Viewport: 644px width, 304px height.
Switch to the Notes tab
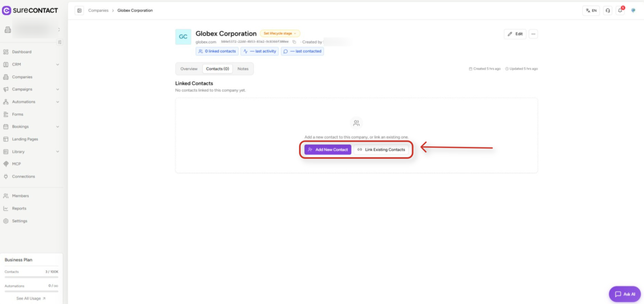coord(243,69)
